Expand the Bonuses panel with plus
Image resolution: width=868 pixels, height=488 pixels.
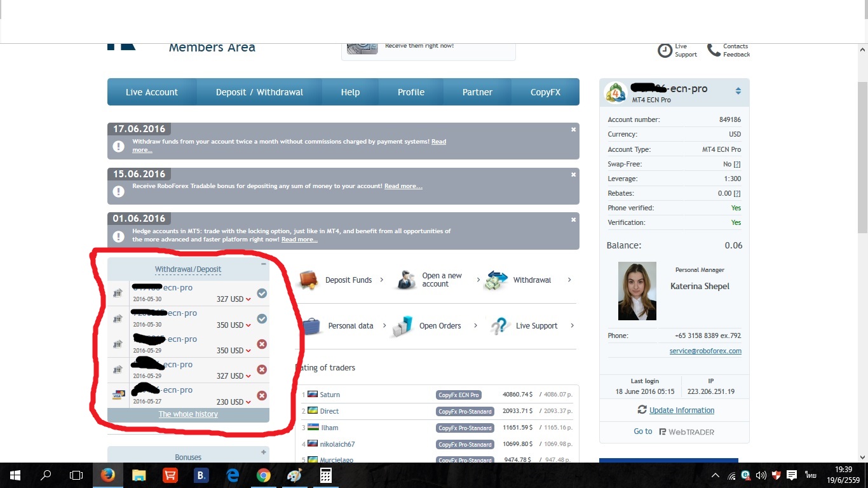coord(264,452)
